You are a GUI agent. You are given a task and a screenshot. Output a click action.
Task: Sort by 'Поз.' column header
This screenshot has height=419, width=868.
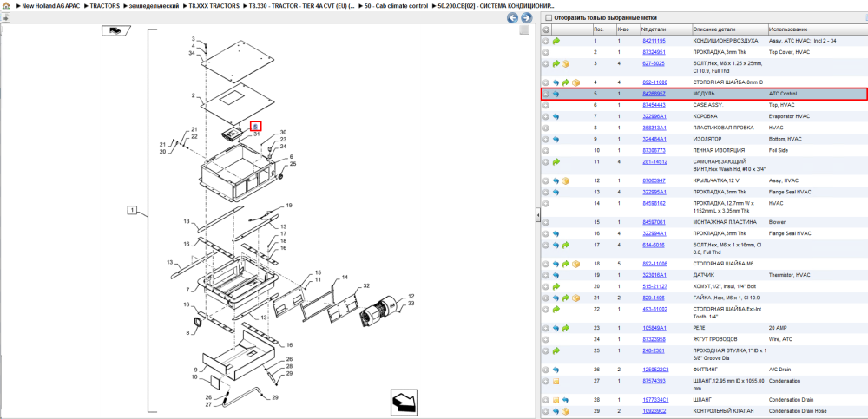coord(598,29)
